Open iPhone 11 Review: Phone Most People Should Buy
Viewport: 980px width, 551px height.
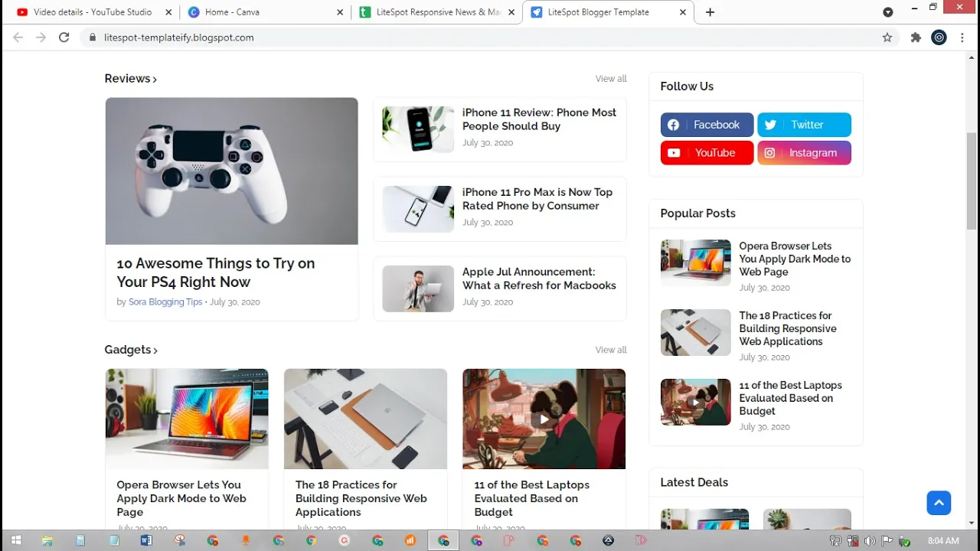click(x=539, y=119)
